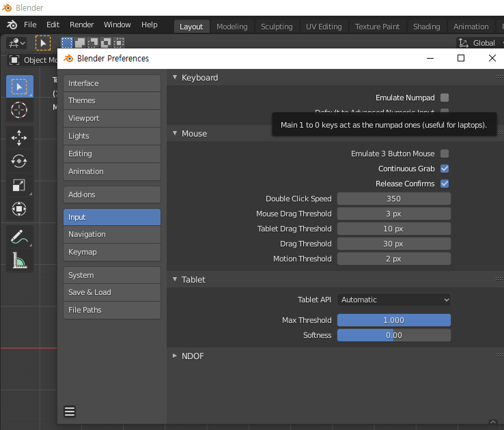The image size is (504, 430).
Task: Open the Edit menu
Action: pyautogui.click(x=53, y=25)
